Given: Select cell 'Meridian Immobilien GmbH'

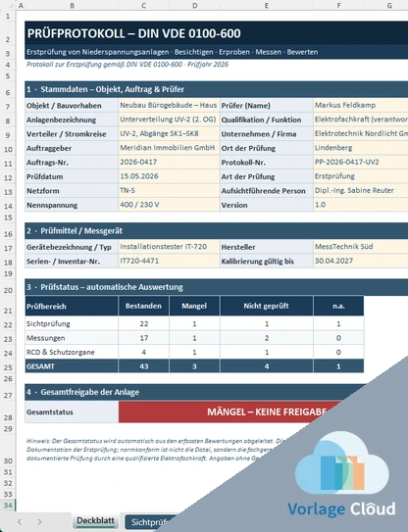Looking at the screenshot, I should coord(169,148).
